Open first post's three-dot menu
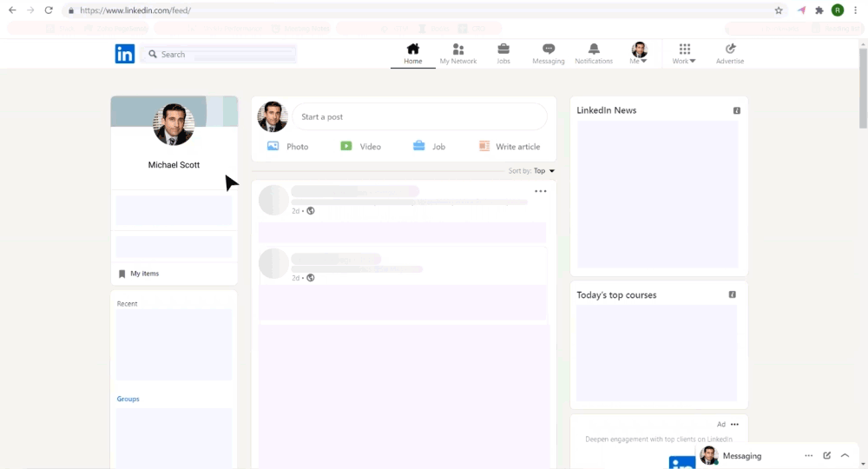 (540, 191)
